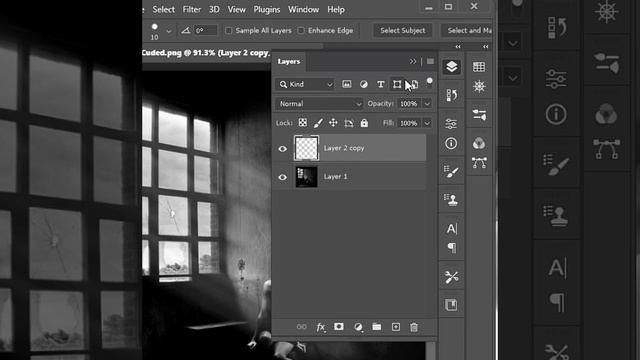Viewport: 640px width, 360px height.
Task: Open the Libraries panel dock icon
Action: [x=451, y=305]
